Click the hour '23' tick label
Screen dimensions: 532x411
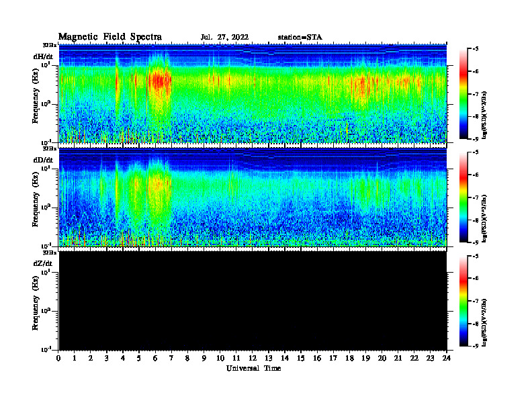(430, 359)
